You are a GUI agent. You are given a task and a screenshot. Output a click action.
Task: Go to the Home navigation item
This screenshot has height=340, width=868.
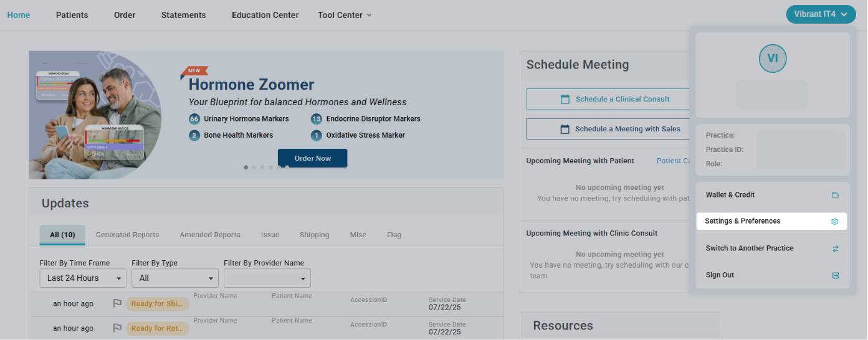[x=19, y=15]
